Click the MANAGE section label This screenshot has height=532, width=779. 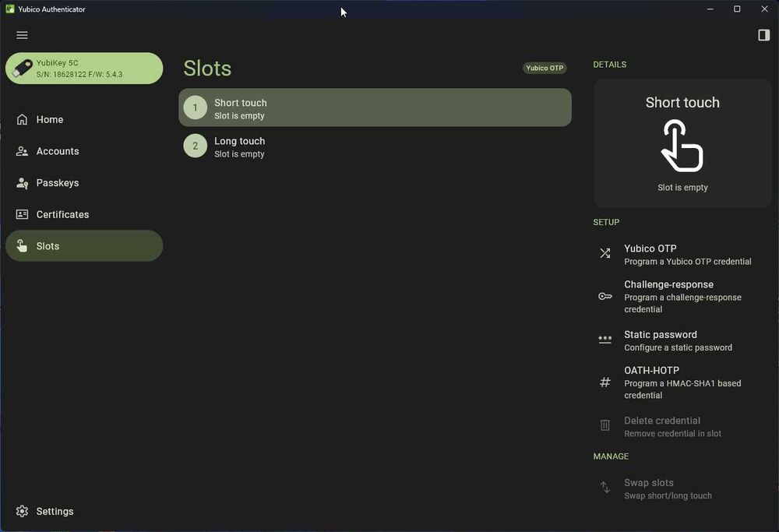611,456
